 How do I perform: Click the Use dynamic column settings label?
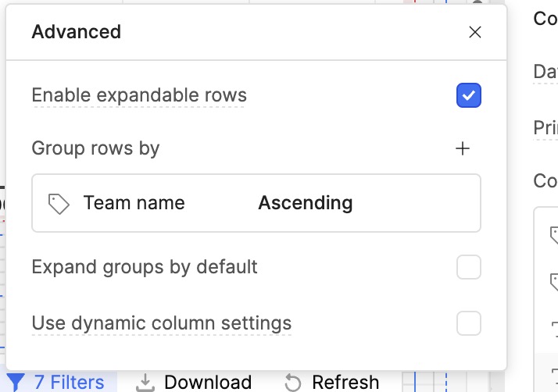coord(161,323)
